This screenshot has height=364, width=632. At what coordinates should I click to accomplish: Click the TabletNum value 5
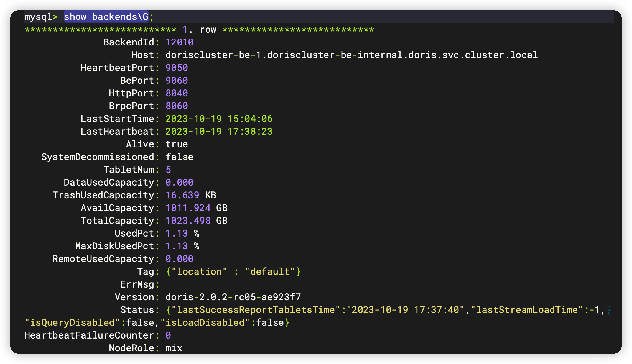(168, 170)
